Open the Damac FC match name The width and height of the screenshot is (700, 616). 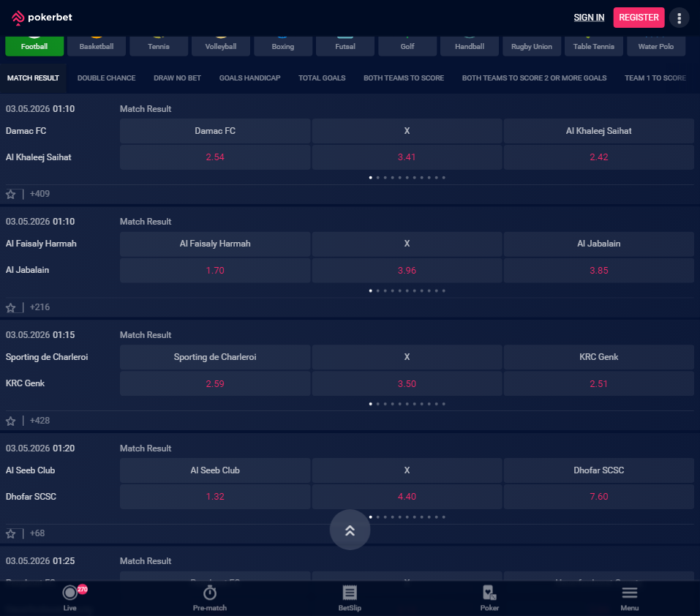coord(26,131)
